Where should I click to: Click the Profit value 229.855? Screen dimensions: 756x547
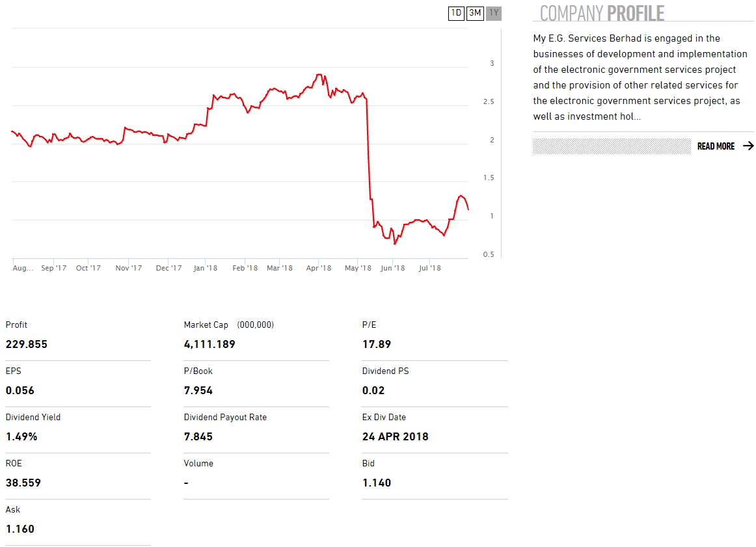(x=27, y=345)
